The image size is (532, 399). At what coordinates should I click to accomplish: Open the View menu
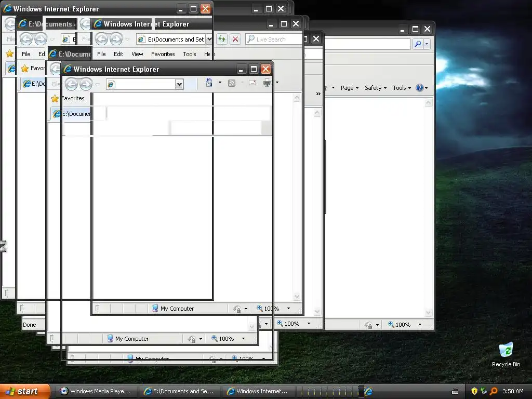coord(137,54)
